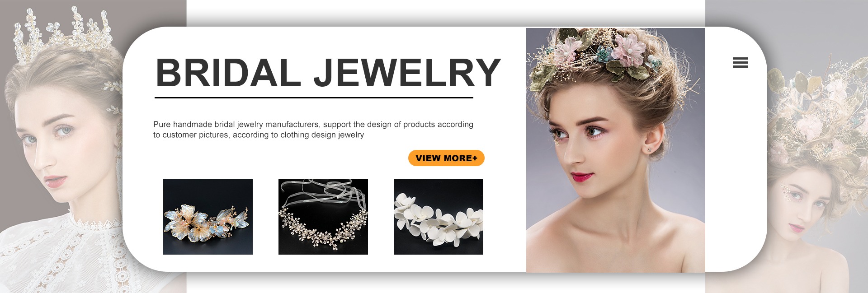Click the center model's stud earring
Image resolution: width=868 pixels, height=293 pixels.
pos(650,149)
